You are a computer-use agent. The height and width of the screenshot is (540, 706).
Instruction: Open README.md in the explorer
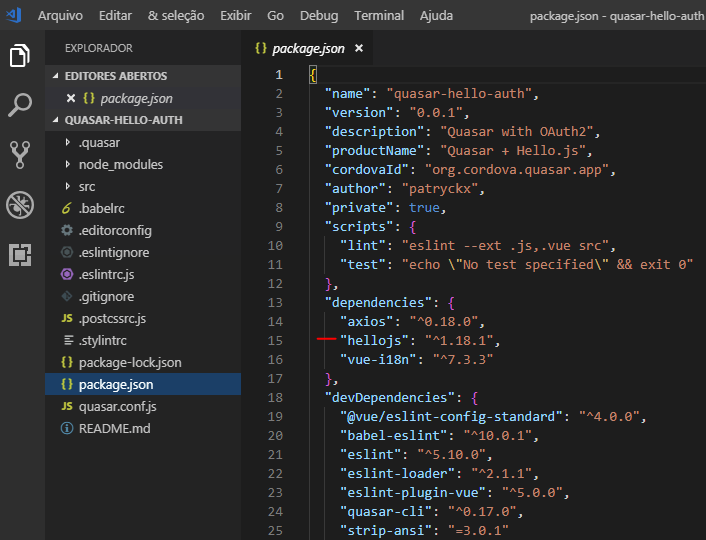click(x=114, y=428)
